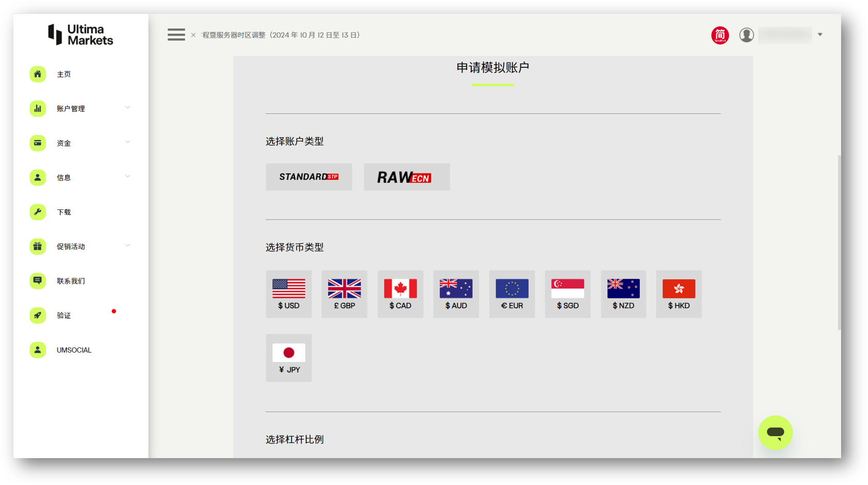Click the 信息 person icon

click(x=38, y=177)
